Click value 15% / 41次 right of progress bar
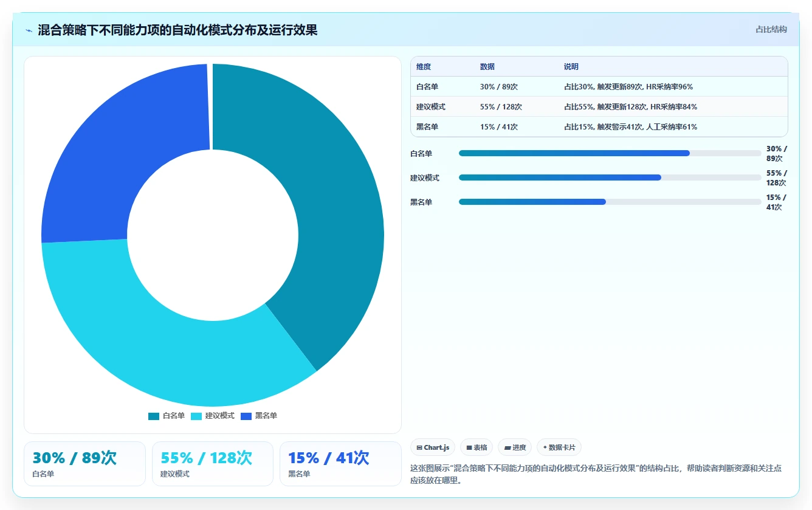 [x=776, y=202]
